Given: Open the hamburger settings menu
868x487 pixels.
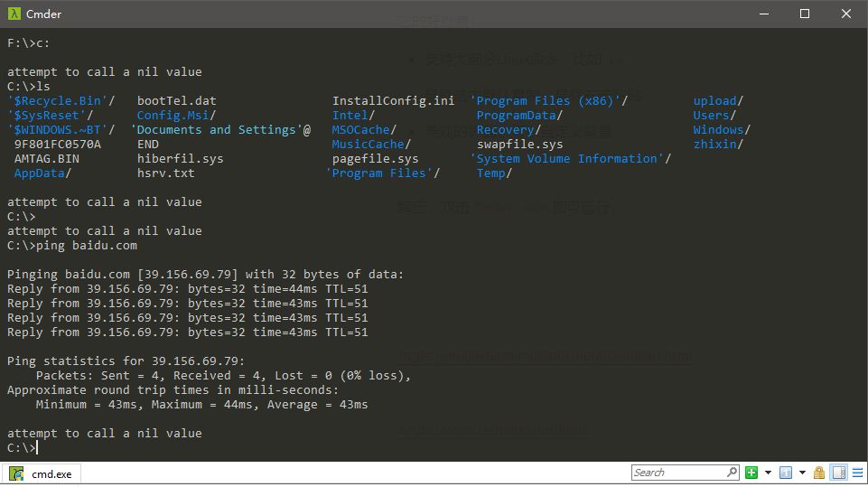Looking at the screenshot, I should pyautogui.click(x=856, y=473).
